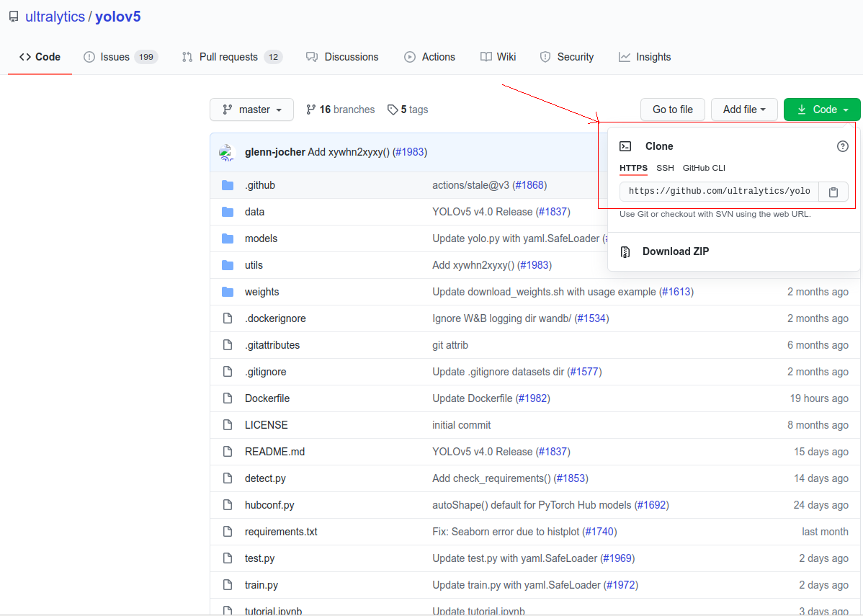The image size is (863, 616).
Task: Expand the master branch dropdown
Action: [251, 110]
